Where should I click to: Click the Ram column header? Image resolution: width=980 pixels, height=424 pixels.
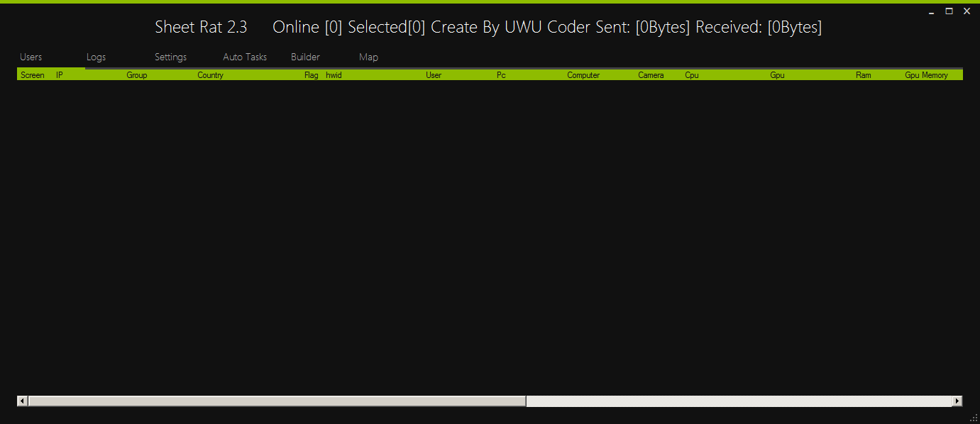pyautogui.click(x=863, y=75)
